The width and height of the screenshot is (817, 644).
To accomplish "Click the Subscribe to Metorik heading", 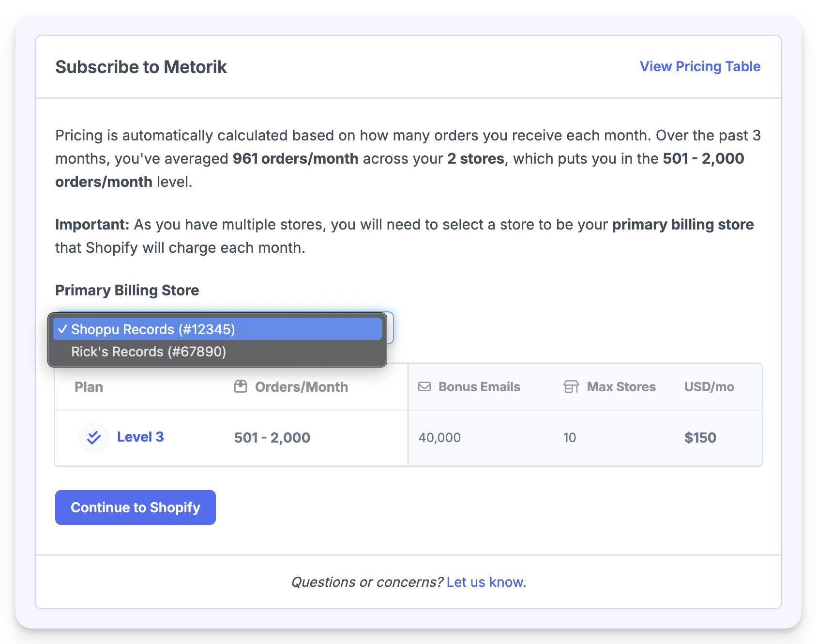I will click(x=141, y=67).
